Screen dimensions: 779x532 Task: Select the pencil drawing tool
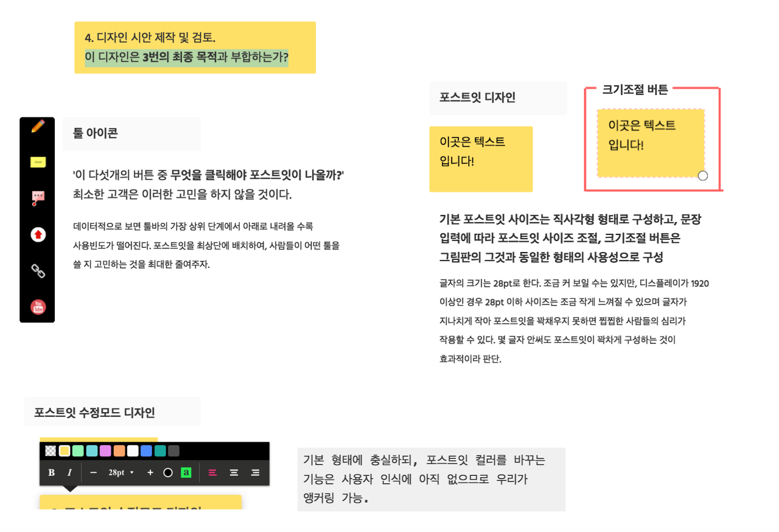pos(38,127)
